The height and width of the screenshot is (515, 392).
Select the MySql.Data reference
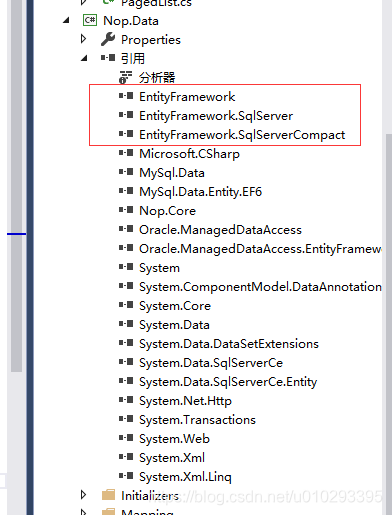point(172,173)
